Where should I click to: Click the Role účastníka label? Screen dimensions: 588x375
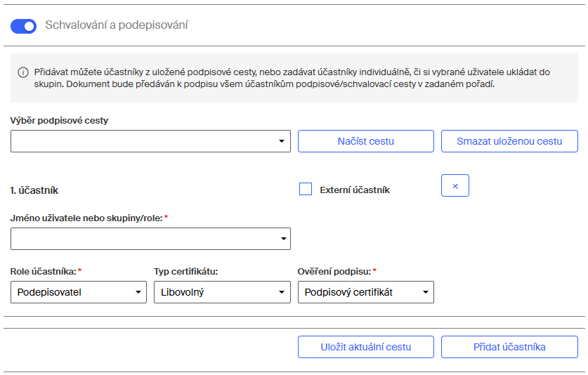click(x=43, y=272)
